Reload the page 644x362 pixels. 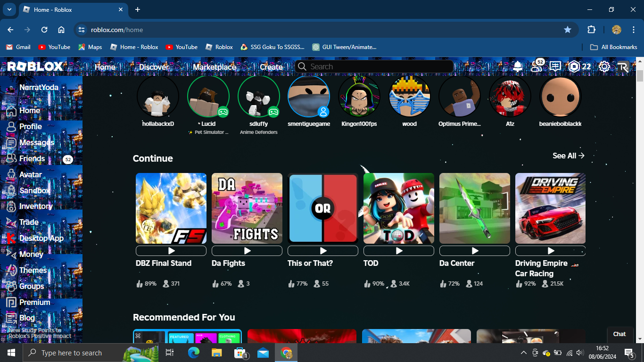[44, 30]
